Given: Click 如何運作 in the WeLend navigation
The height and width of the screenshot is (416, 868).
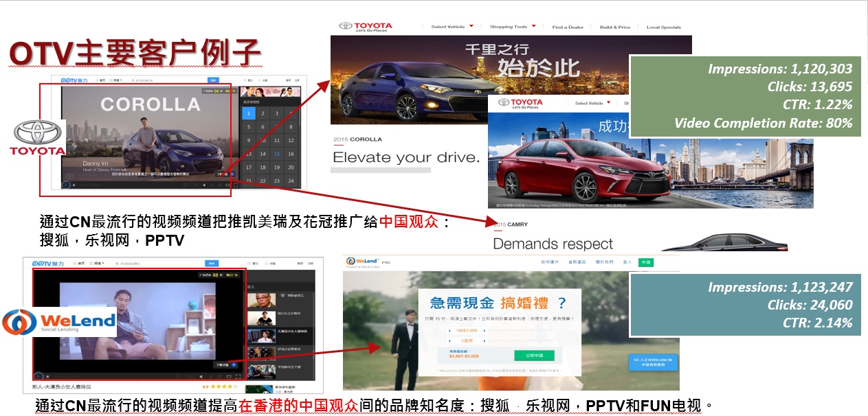Looking at the screenshot, I should pyautogui.click(x=551, y=262).
